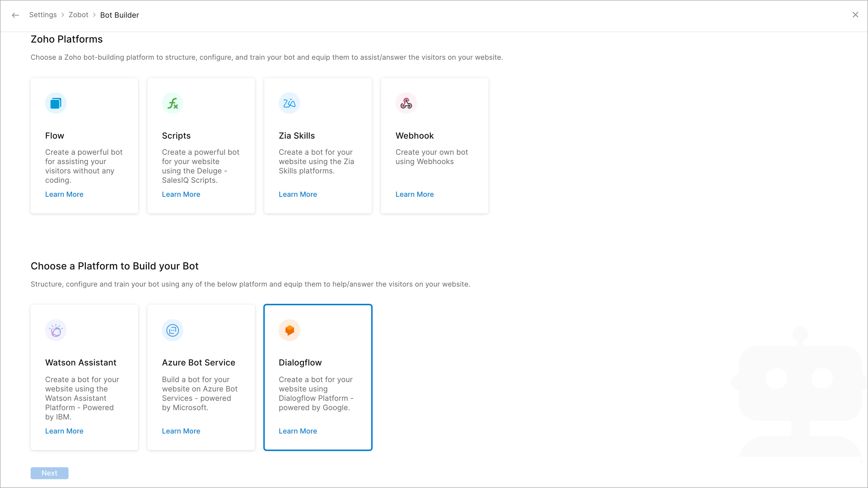Close the Bot Builder dialog

(x=855, y=15)
